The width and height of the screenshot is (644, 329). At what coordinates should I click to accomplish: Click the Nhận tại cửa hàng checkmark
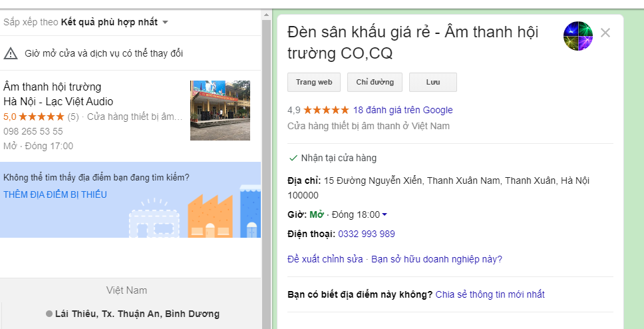pos(293,158)
